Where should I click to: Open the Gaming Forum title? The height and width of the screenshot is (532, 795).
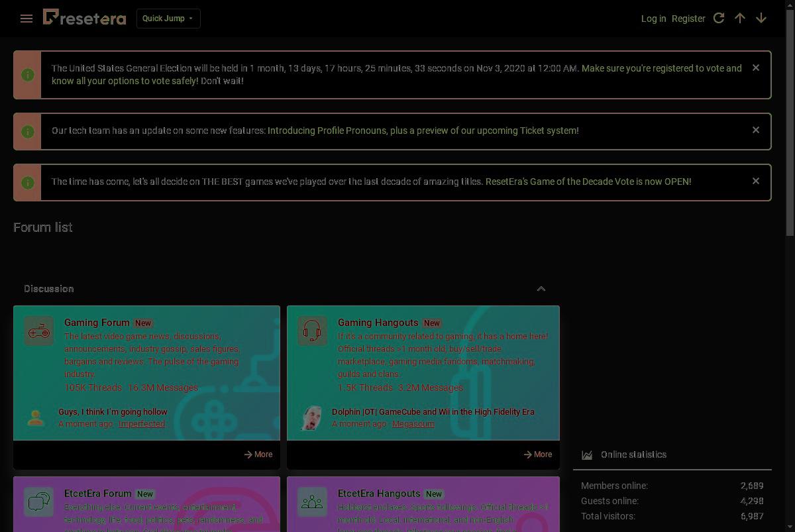(97, 323)
